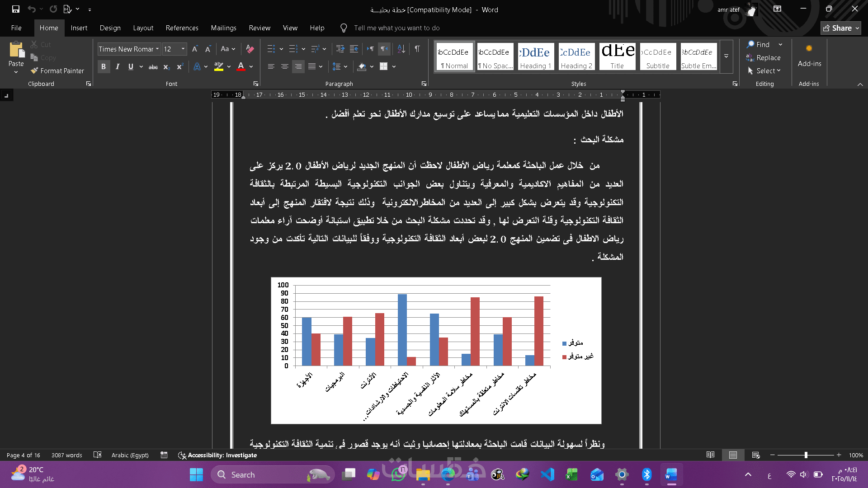Toggle Bold formatting off
The height and width of the screenshot is (488, 868).
pyautogui.click(x=104, y=67)
